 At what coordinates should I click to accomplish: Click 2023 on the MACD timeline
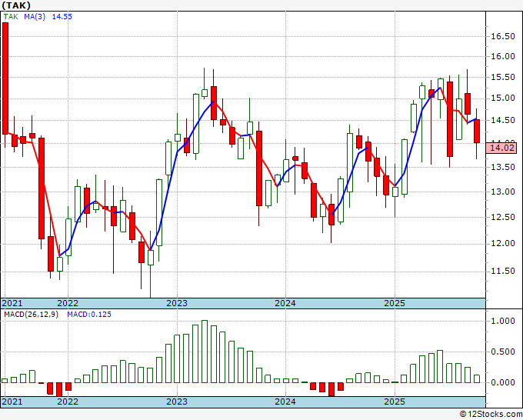click(177, 402)
